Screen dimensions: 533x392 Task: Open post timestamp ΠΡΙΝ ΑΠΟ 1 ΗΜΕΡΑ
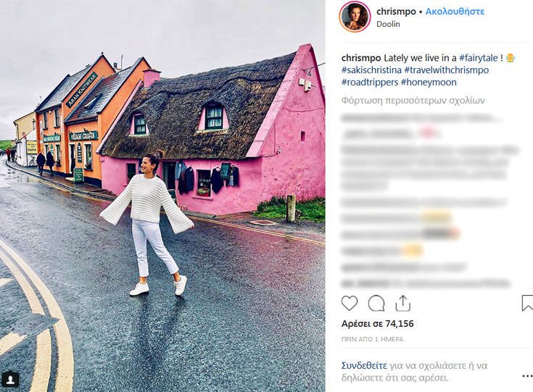click(372, 339)
